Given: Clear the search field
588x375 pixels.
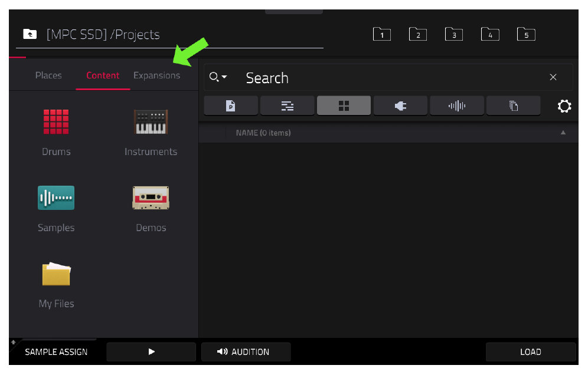Looking at the screenshot, I should [553, 77].
